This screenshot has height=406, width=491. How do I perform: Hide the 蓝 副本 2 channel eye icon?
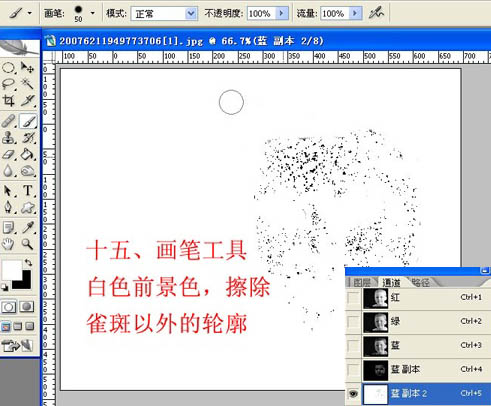(353, 394)
